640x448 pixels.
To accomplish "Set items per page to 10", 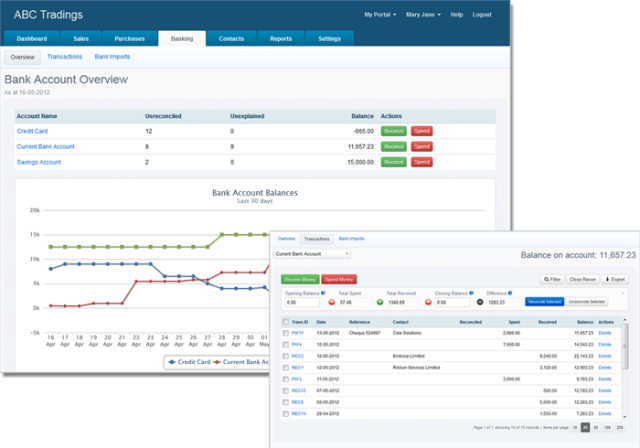I will click(574, 427).
